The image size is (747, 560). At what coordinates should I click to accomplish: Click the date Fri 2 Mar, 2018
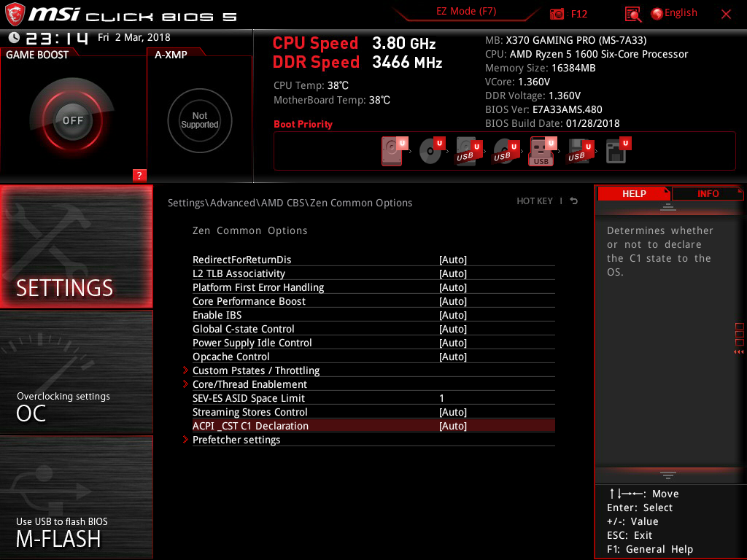[x=134, y=37]
